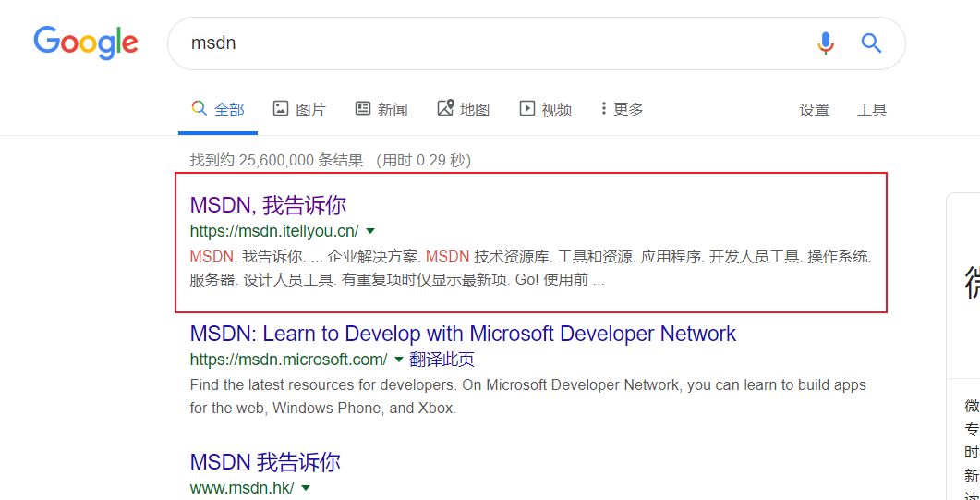Screen dimensions: 980x500
Task: Open the 新闻 tab
Action: click(381, 109)
